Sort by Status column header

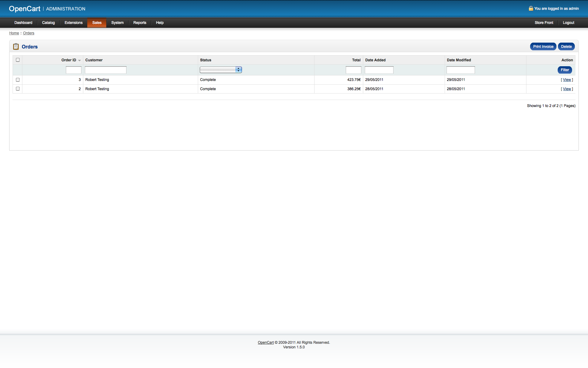coord(205,60)
